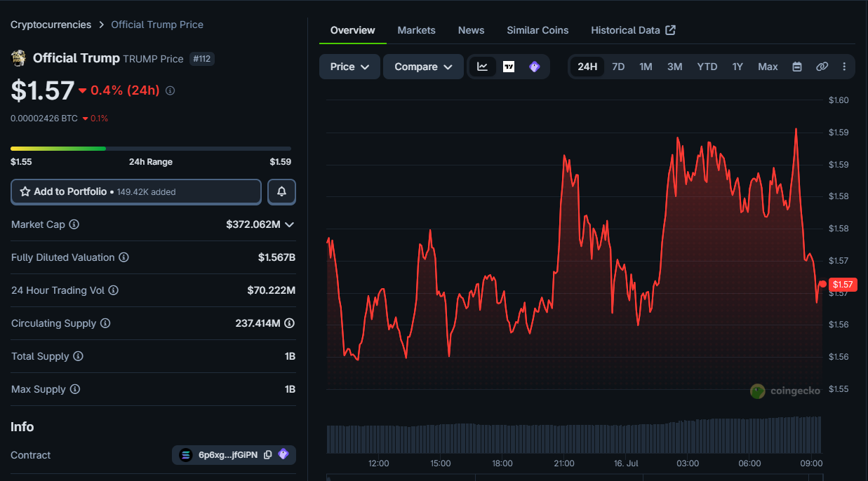Switch to TradingView chart icon
Viewport: 868px width, 481px height.
tap(509, 67)
